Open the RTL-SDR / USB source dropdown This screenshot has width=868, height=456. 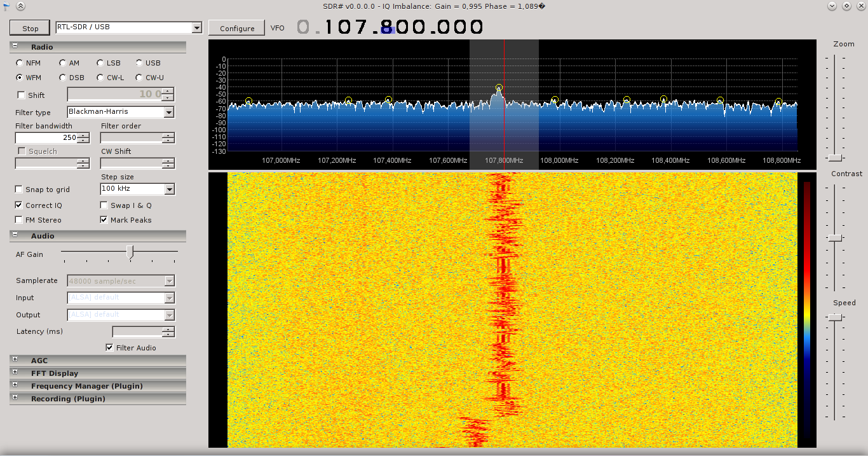197,27
